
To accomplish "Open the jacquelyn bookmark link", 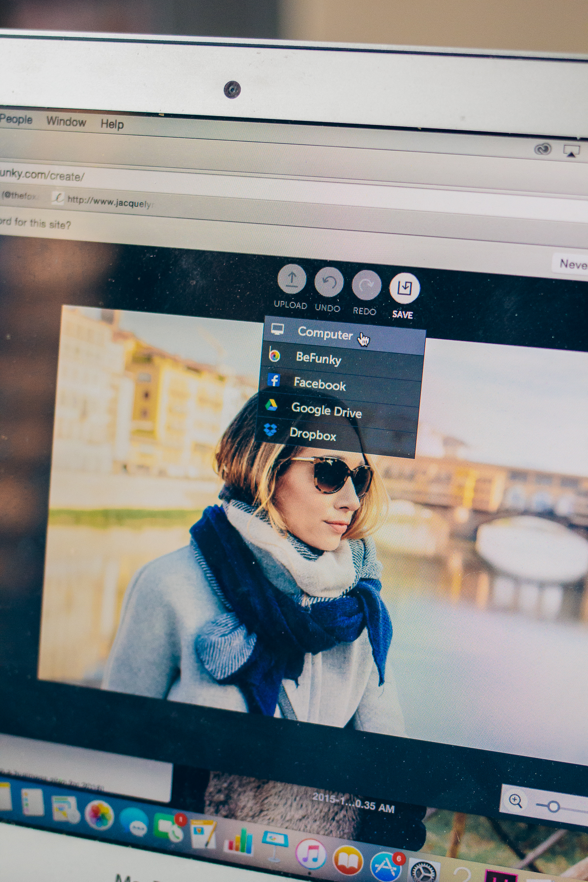I will 104,201.
